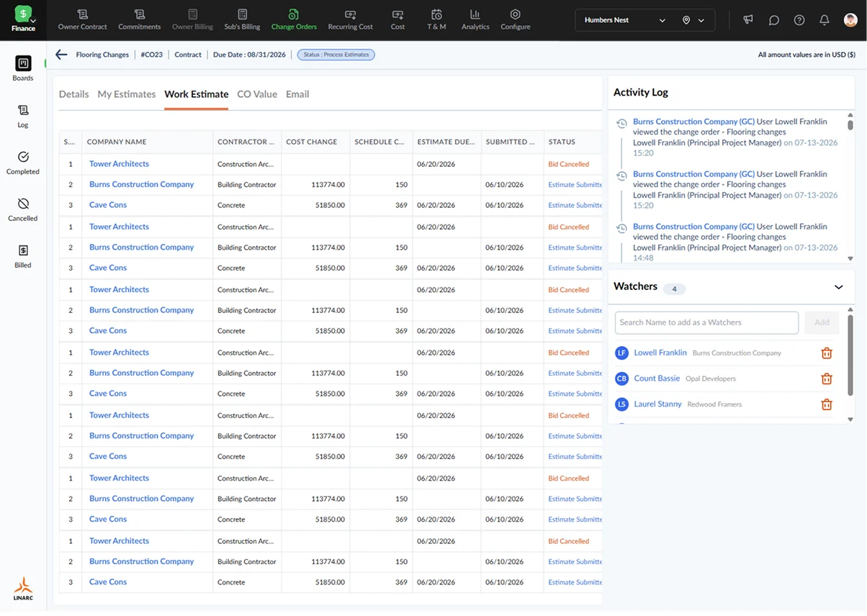Open the Email tab
The image size is (867, 616).
pos(297,94)
